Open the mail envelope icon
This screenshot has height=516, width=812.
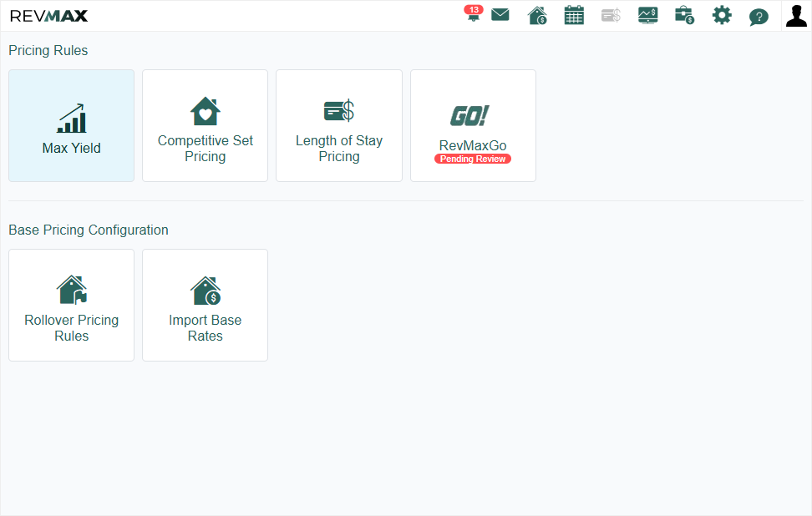click(500, 14)
